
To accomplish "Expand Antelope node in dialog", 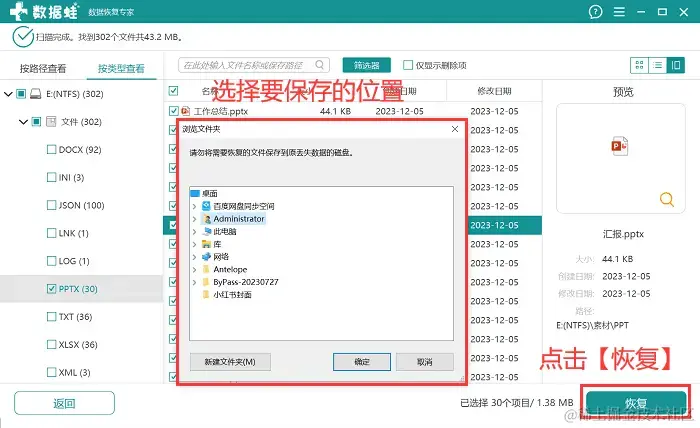I will click(194, 270).
